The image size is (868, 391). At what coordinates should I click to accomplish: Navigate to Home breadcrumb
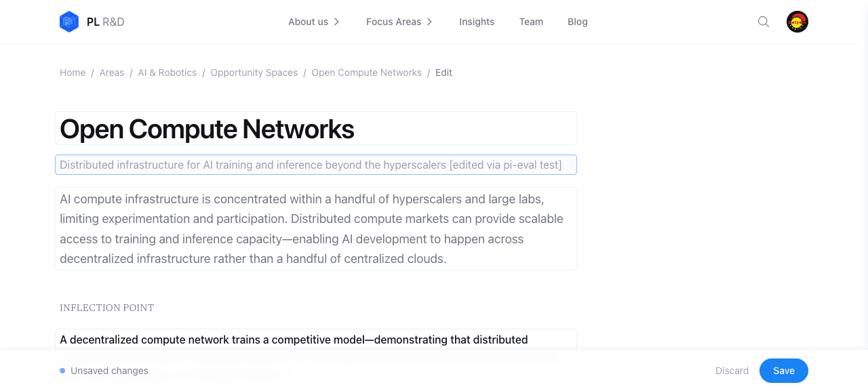73,73
